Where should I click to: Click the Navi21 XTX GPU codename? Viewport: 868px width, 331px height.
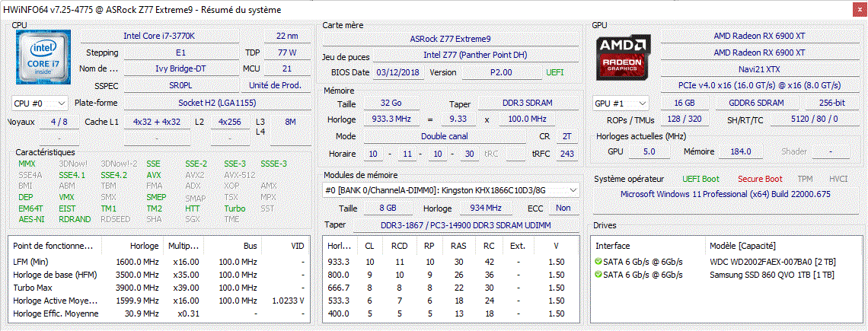[x=759, y=69]
